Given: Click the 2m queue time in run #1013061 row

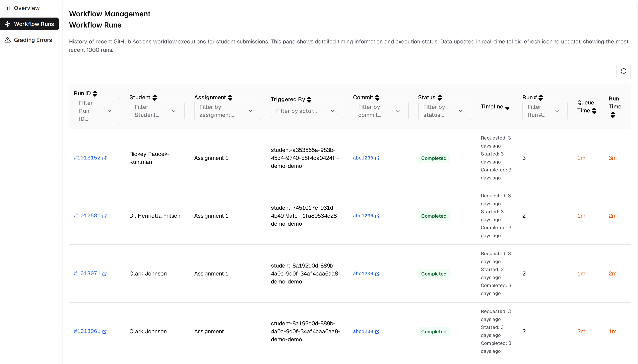Looking at the screenshot, I should point(581,331).
